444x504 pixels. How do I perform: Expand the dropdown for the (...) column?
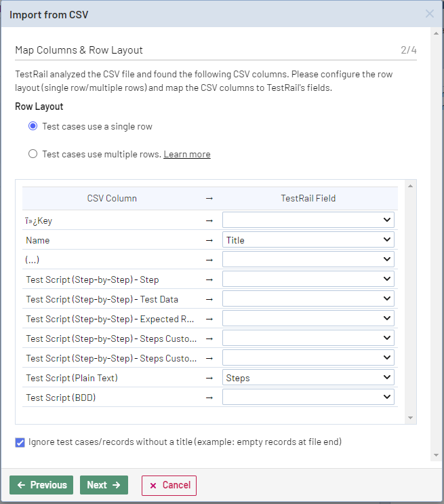coord(308,259)
